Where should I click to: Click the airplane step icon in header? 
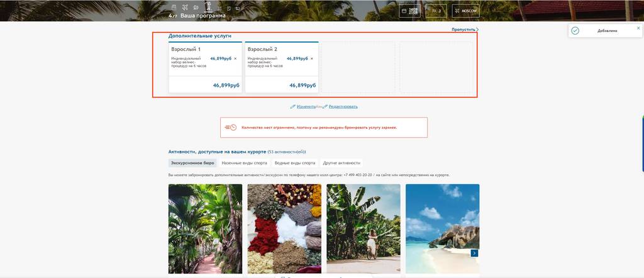click(x=185, y=8)
